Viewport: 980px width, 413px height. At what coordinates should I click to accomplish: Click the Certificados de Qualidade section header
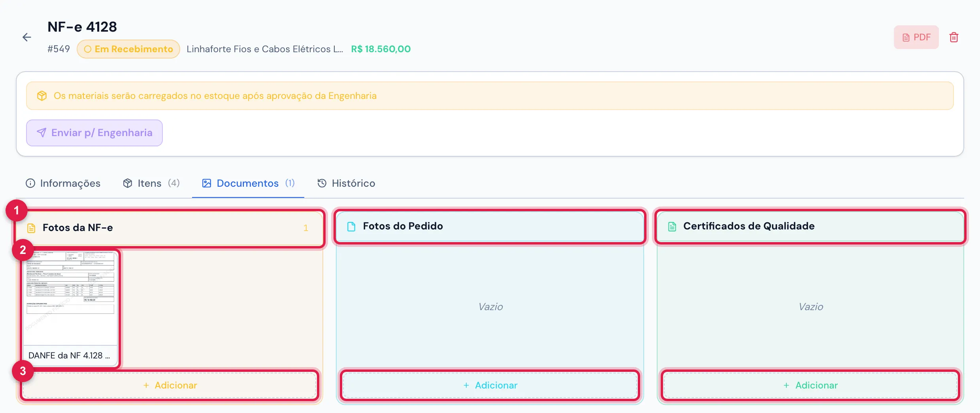(810, 226)
